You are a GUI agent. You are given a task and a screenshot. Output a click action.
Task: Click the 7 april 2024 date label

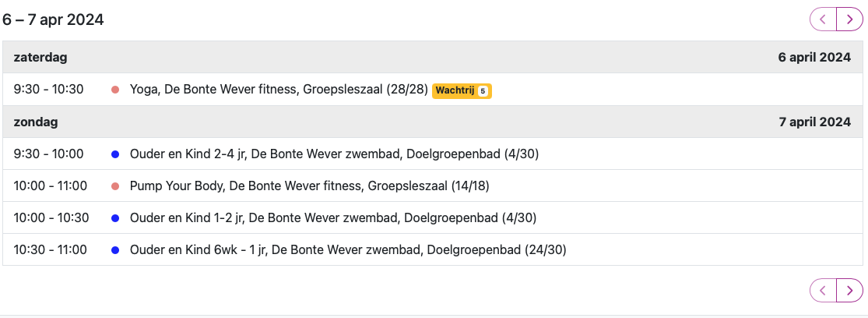coord(814,122)
